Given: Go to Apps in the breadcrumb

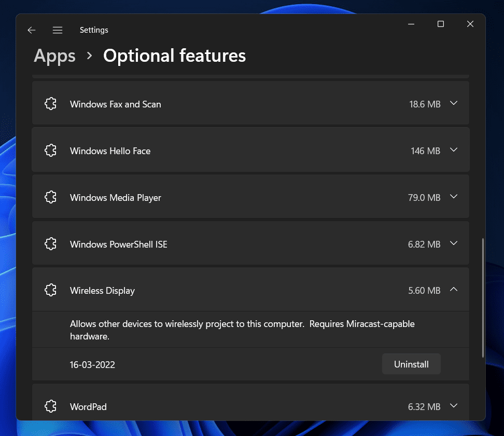Looking at the screenshot, I should tap(54, 56).
